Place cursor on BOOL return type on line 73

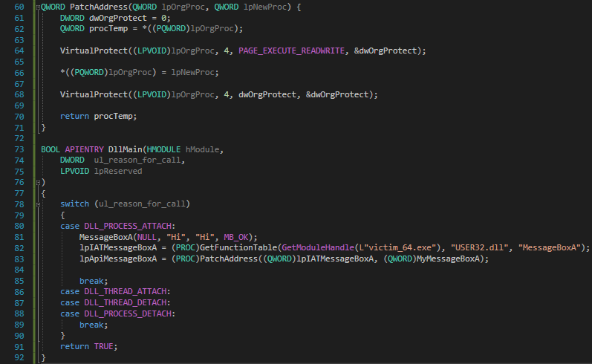(51, 149)
